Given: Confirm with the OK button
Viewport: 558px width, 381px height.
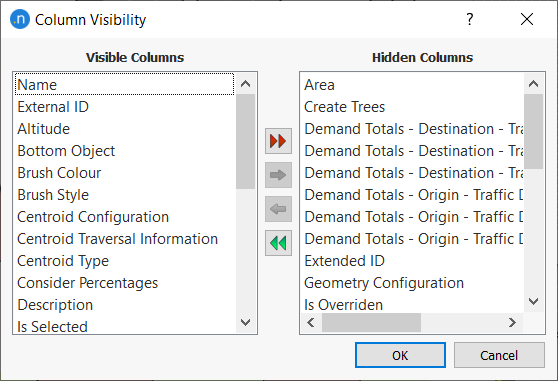Looking at the screenshot, I should click(x=400, y=355).
